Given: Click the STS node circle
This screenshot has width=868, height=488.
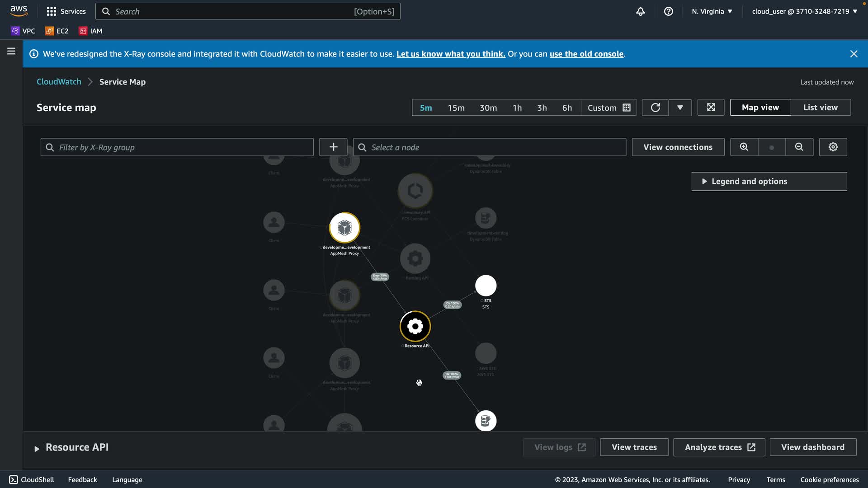Looking at the screenshot, I should [x=486, y=286].
